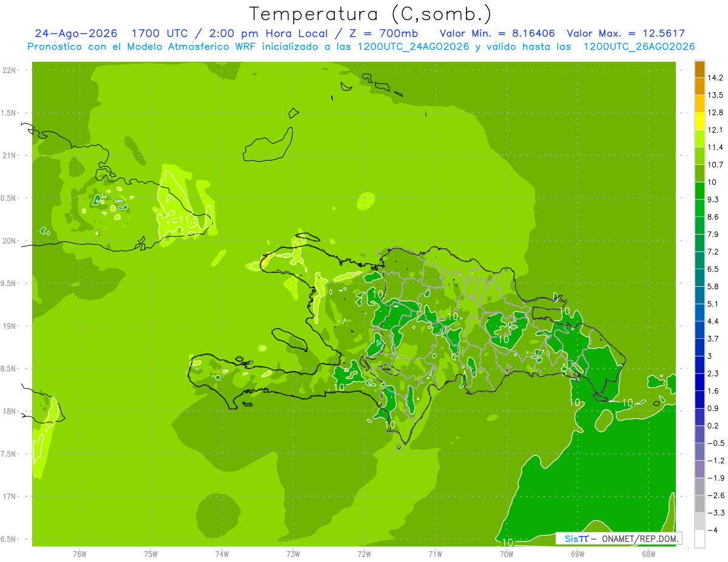Click the '10.7' legend value
This screenshot has height=562, width=728.
(x=715, y=165)
